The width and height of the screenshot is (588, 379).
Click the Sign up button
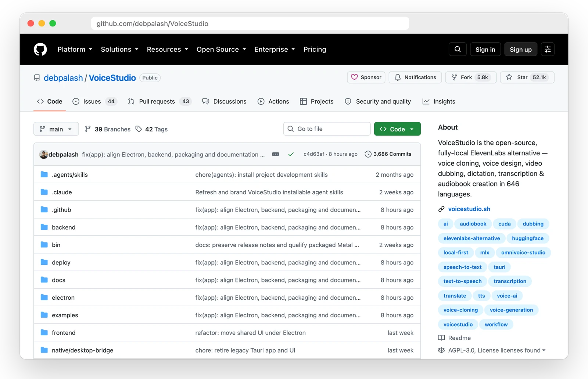tap(520, 49)
